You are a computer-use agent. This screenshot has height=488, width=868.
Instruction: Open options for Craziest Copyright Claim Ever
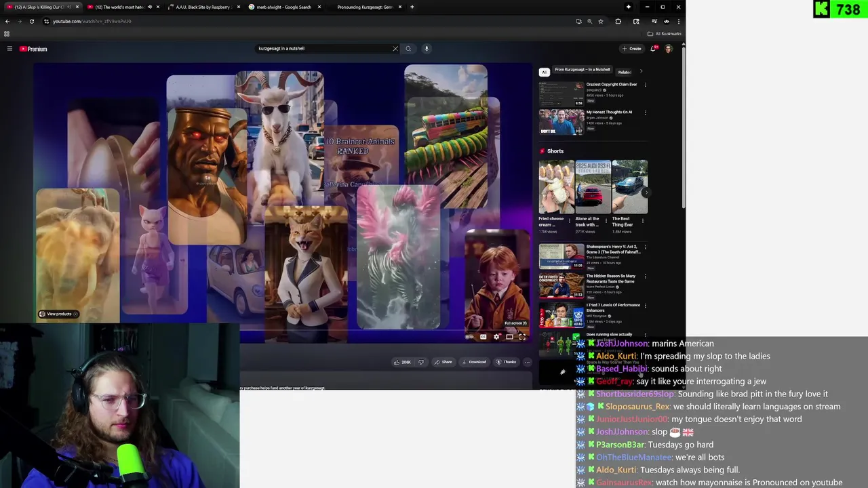tap(645, 85)
